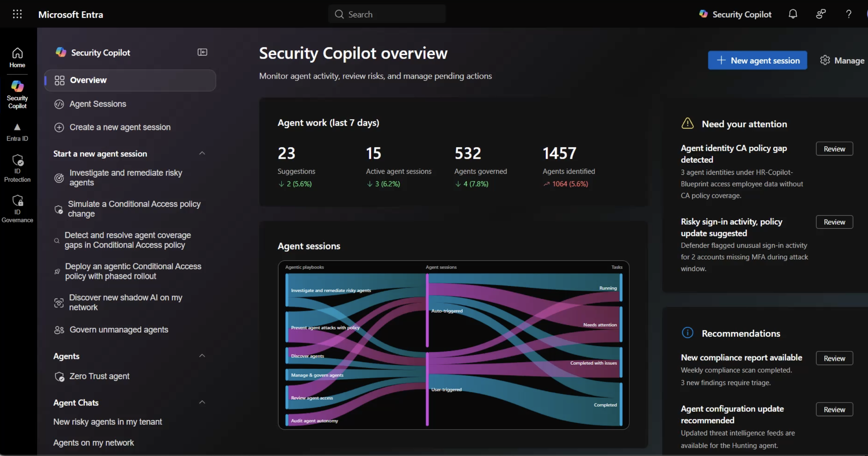Image resolution: width=868 pixels, height=456 pixels.
Task: Click the help question mark icon
Action: tap(849, 14)
